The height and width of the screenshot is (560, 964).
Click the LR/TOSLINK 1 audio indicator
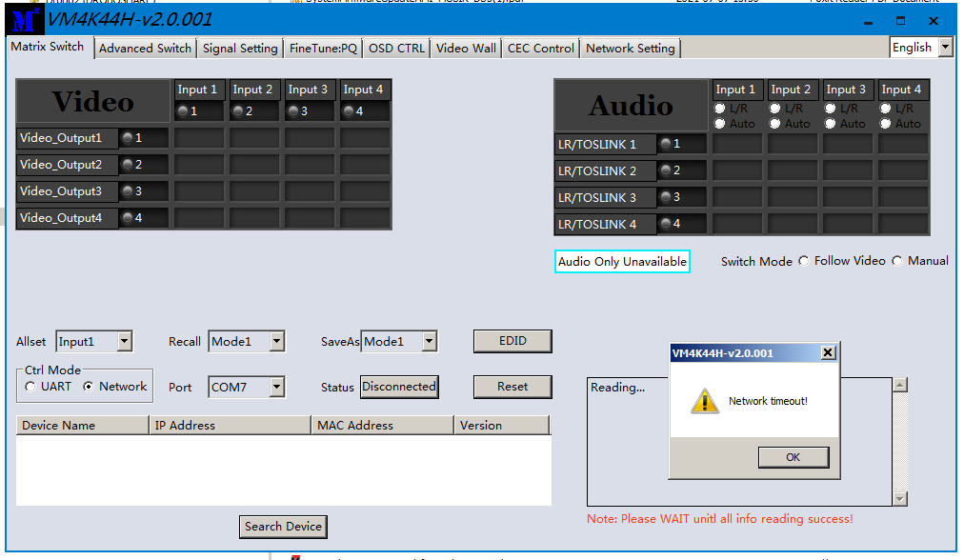[x=665, y=144]
